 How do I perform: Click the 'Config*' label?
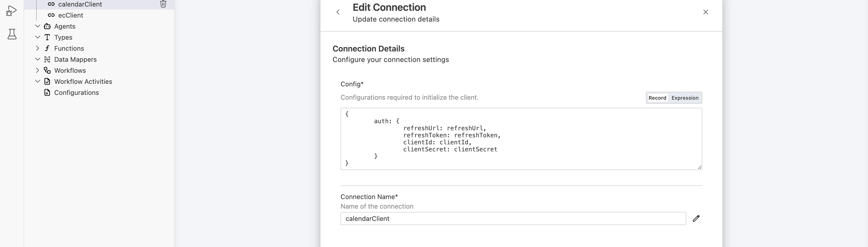click(x=352, y=84)
